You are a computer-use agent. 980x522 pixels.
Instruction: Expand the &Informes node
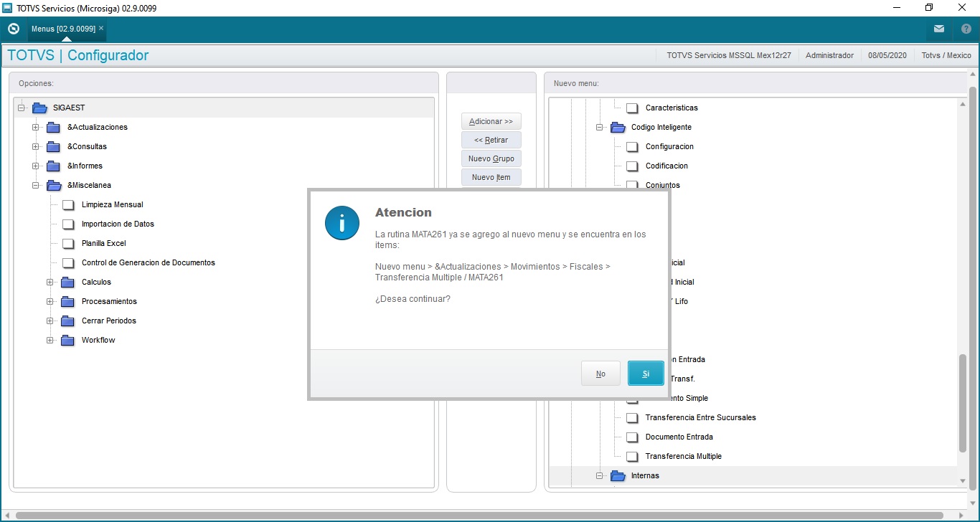[35, 166]
